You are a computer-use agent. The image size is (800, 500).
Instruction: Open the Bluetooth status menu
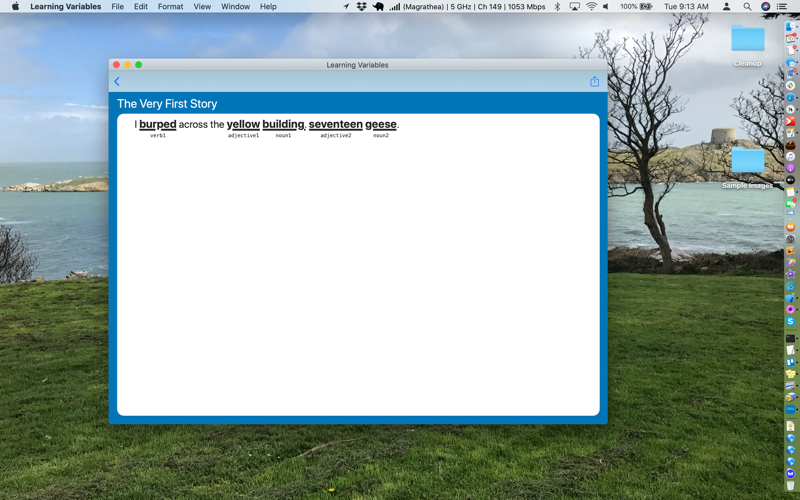pos(557,7)
